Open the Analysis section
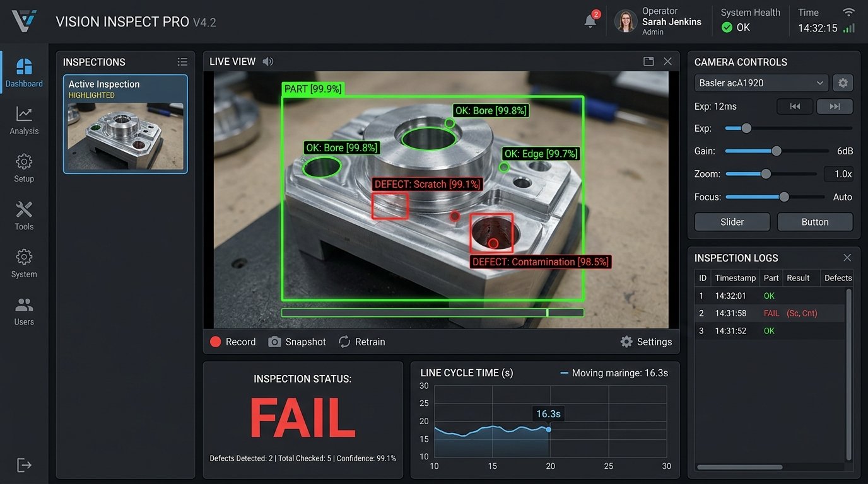 [x=24, y=120]
